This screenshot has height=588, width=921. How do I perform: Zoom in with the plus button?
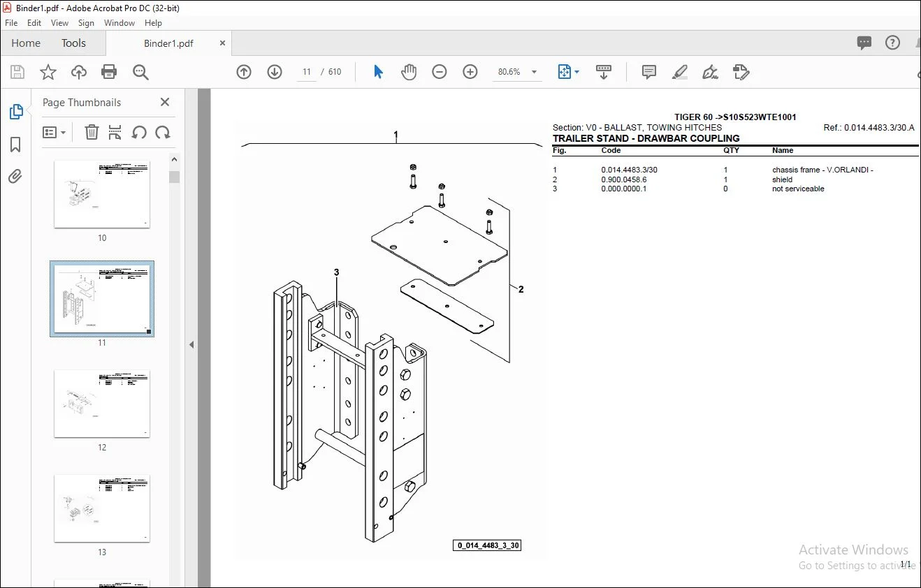(470, 72)
